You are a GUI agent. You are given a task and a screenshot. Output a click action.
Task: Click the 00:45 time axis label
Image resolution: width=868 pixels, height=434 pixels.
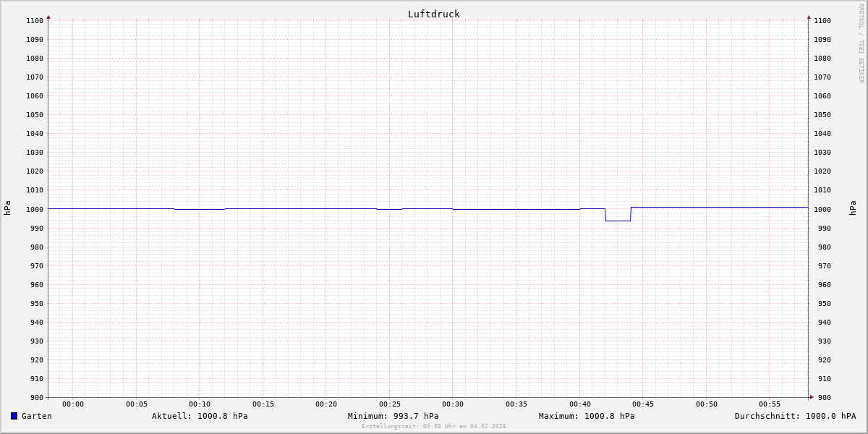click(643, 404)
